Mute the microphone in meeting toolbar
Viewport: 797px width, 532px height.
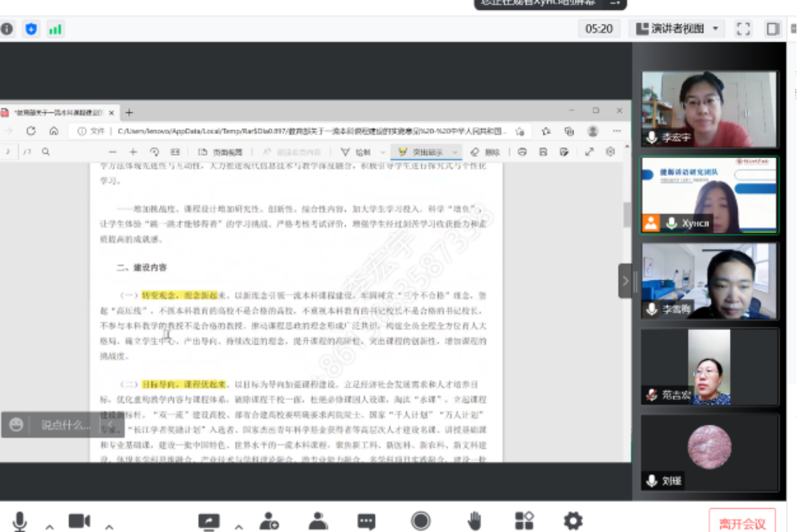pos(20,521)
